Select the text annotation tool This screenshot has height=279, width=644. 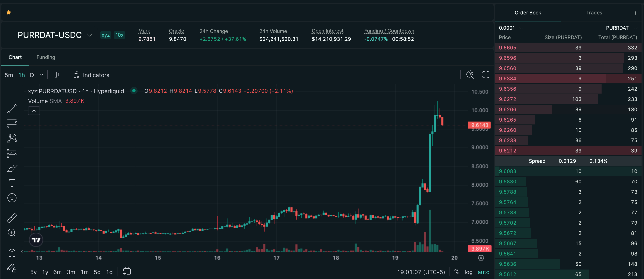click(x=12, y=183)
